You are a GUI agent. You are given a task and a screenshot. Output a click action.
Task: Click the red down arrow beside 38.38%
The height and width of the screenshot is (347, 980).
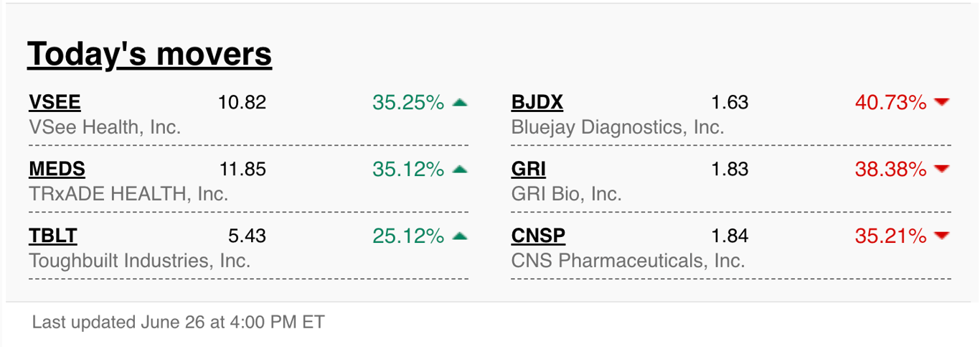coord(942,170)
